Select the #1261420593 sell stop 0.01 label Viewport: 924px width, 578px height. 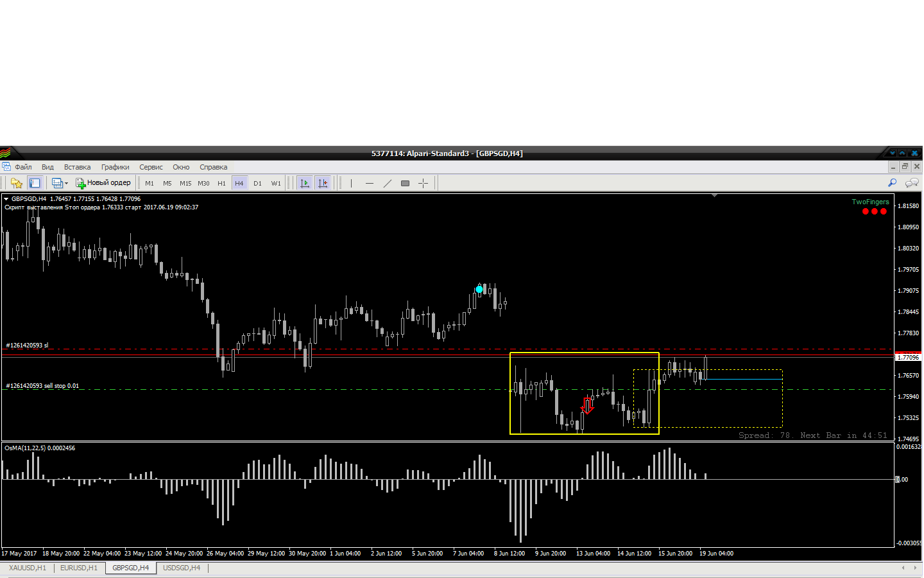coord(42,386)
